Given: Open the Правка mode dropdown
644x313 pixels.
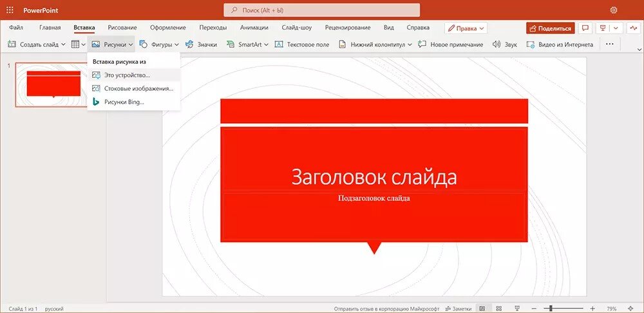Looking at the screenshot, I should click(x=466, y=28).
